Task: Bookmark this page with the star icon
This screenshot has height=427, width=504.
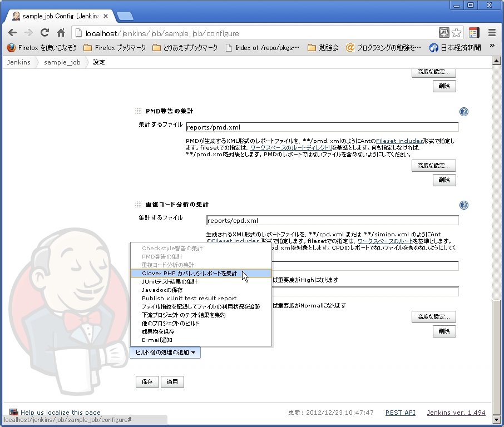Action: pyautogui.click(x=456, y=33)
